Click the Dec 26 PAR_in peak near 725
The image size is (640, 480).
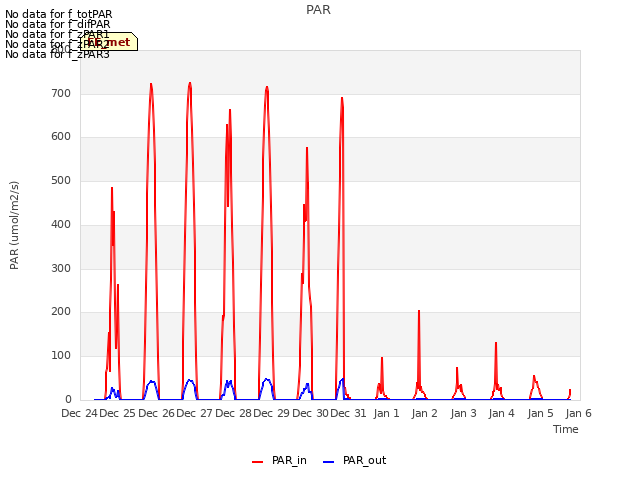pyautogui.click(x=151, y=84)
